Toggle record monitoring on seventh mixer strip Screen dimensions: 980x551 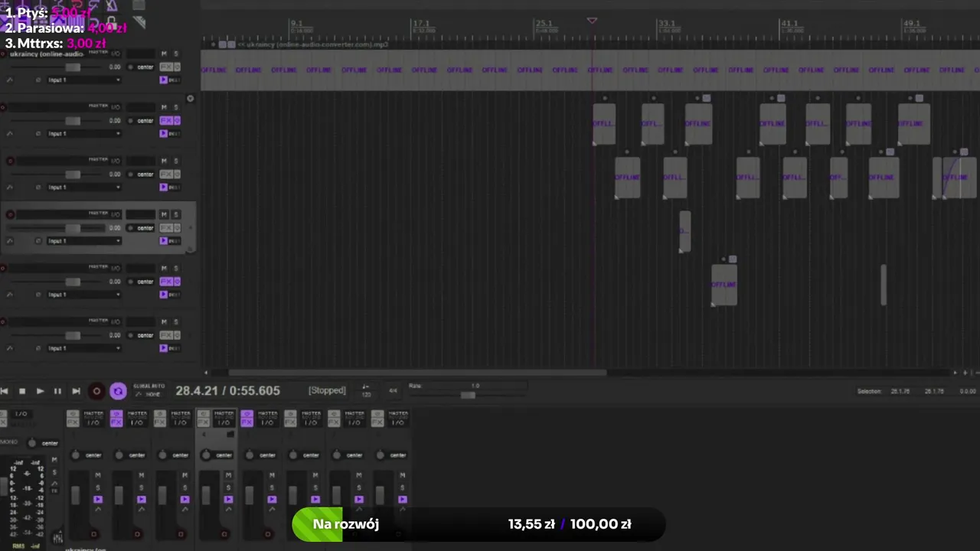tap(358, 500)
